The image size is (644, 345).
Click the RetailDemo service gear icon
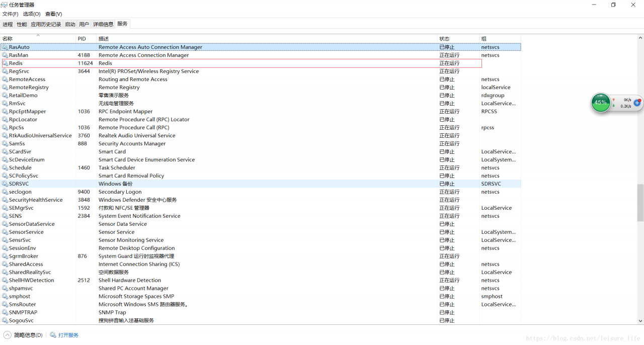coord(5,95)
